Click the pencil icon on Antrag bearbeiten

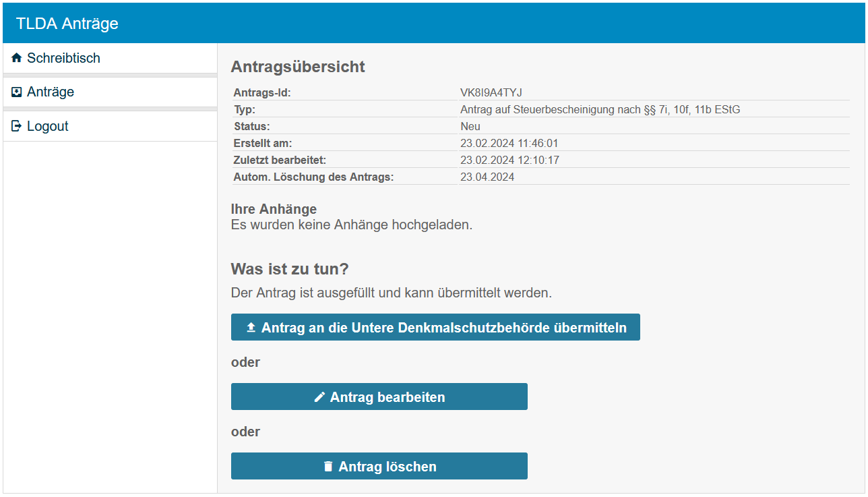point(319,397)
